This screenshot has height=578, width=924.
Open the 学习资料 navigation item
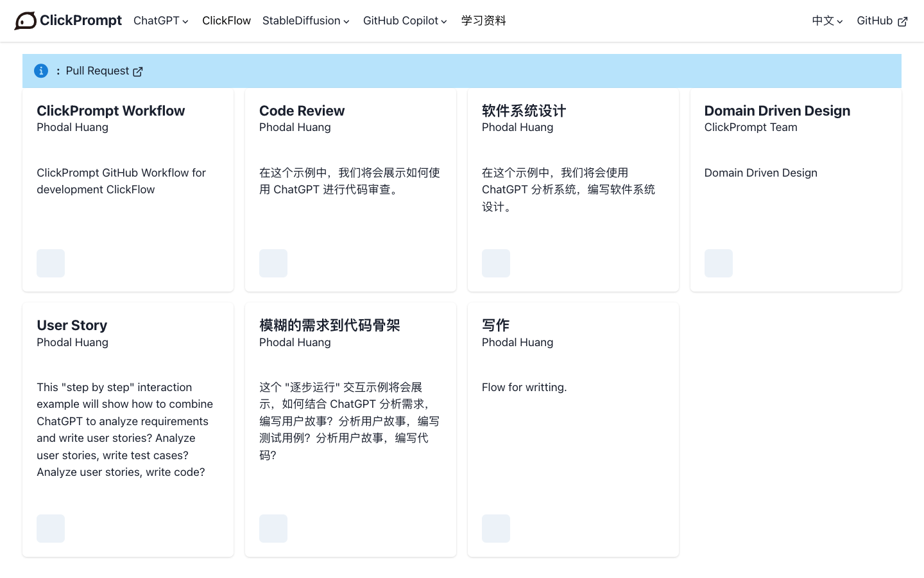(x=483, y=21)
